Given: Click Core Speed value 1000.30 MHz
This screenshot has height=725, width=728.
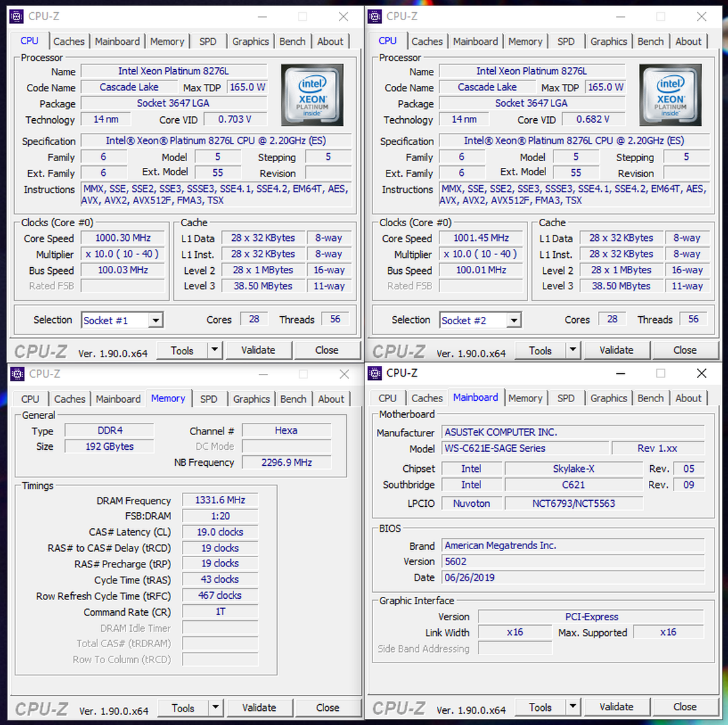Looking at the screenshot, I should pyautogui.click(x=123, y=238).
